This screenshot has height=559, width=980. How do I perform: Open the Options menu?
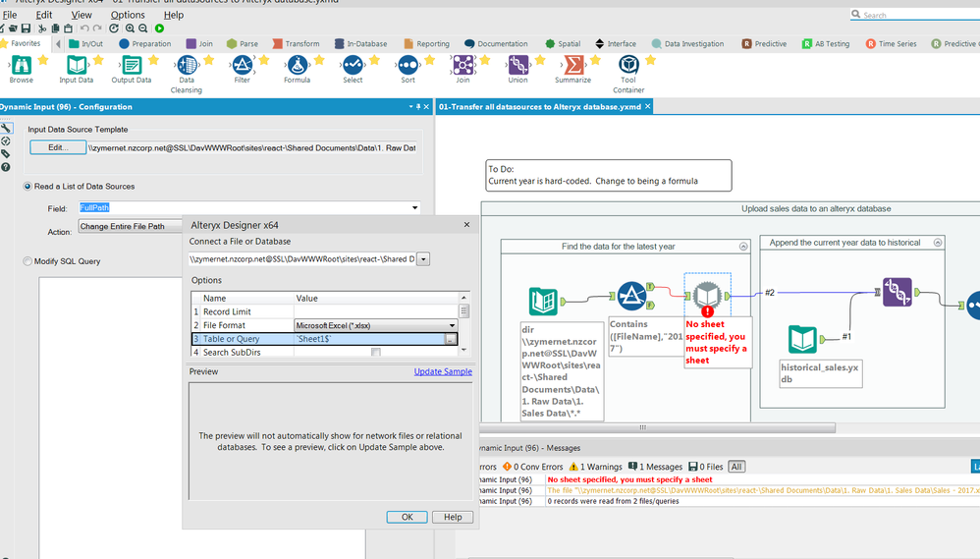(x=128, y=15)
